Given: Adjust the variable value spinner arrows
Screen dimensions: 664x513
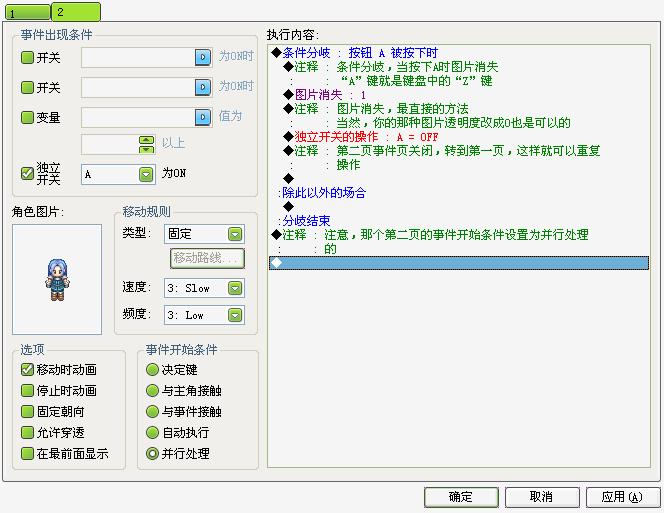Looking at the screenshot, I should tap(147, 145).
